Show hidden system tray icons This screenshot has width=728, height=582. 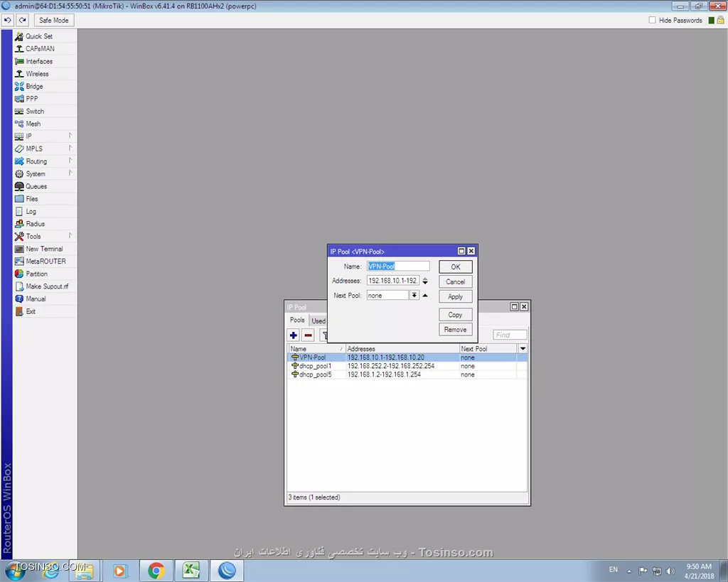pos(629,571)
